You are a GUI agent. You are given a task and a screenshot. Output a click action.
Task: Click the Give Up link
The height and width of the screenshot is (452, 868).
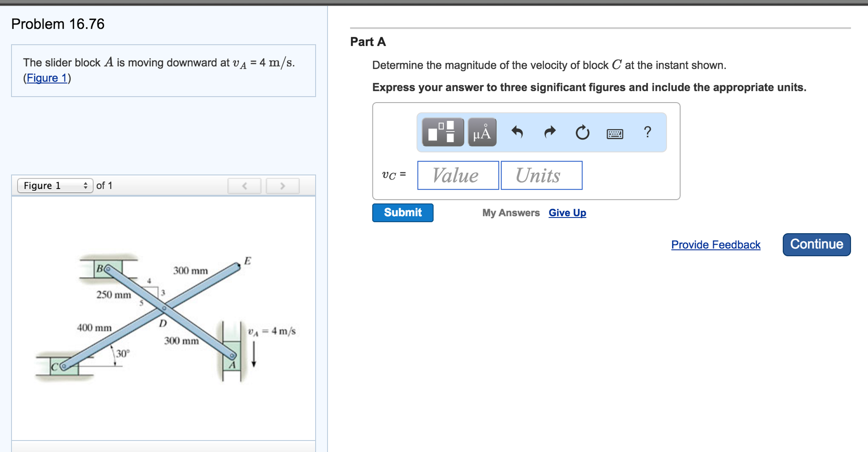pos(567,212)
